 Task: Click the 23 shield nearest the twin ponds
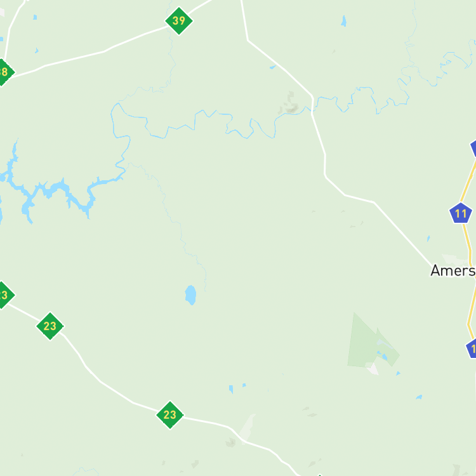(x=170, y=415)
